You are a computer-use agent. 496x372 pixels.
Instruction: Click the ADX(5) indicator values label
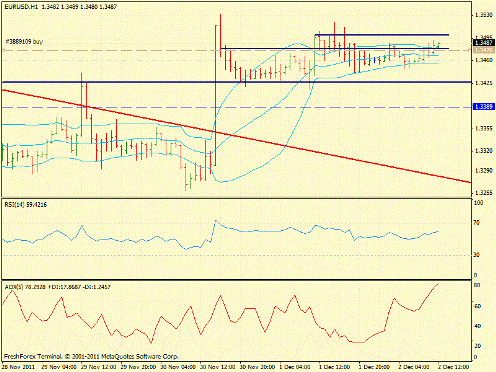click(x=57, y=287)
